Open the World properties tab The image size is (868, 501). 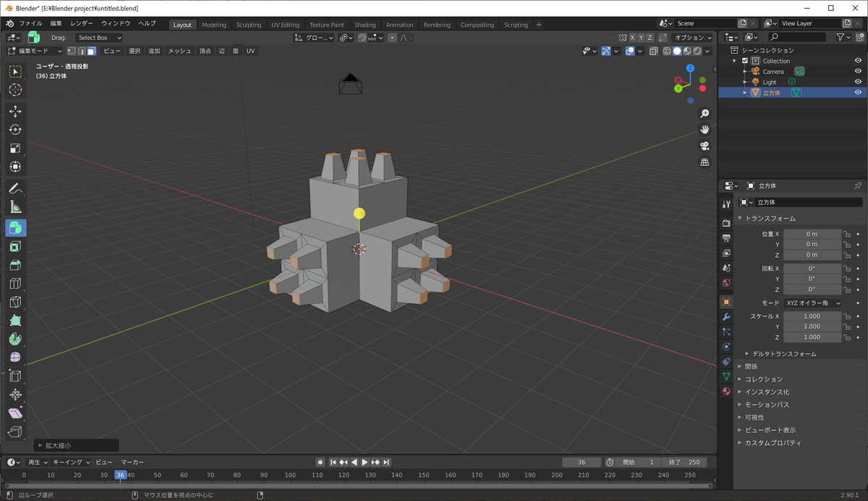click(x=726, y=283)
